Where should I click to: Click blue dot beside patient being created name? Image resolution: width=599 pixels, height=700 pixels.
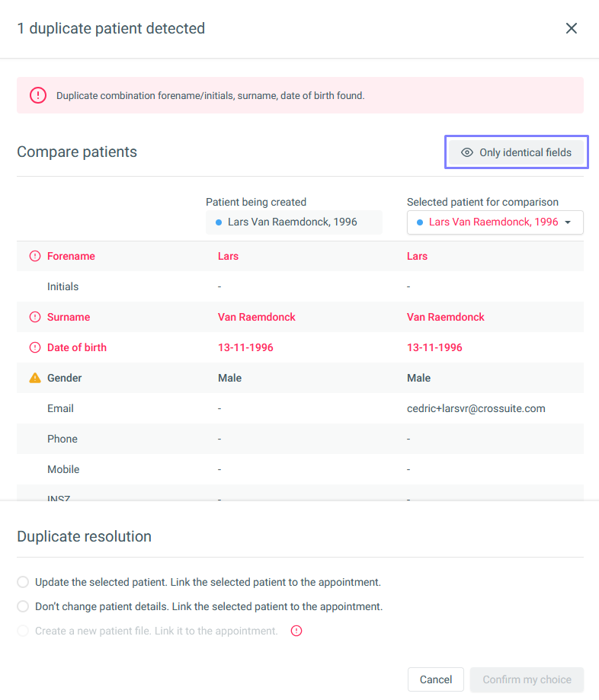tap(219, 222)
